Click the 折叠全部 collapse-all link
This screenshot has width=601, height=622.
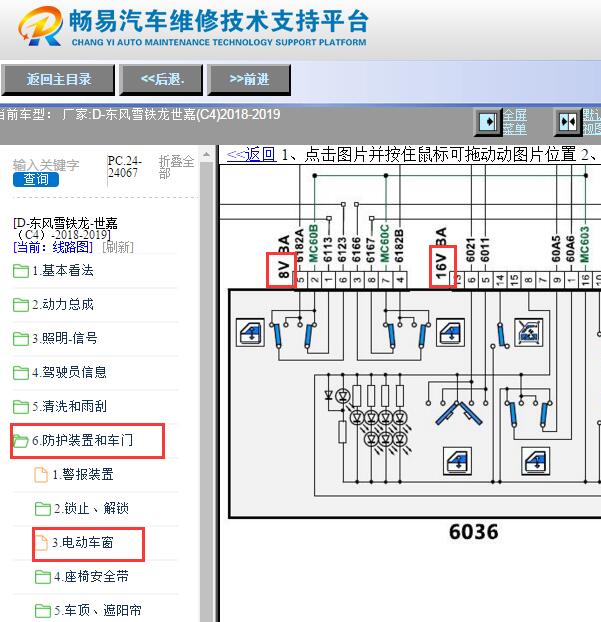coord(176,167)
